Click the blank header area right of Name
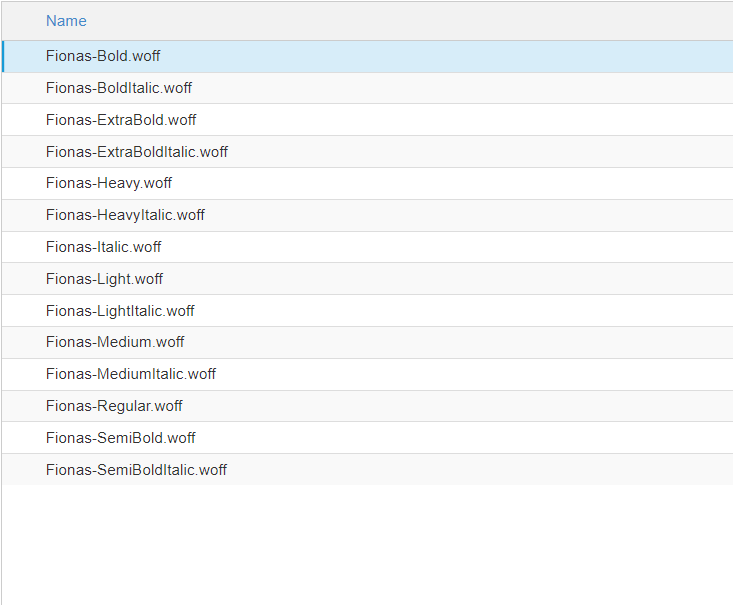Screen dimensions: 733x605 click(x=410, y=21)
